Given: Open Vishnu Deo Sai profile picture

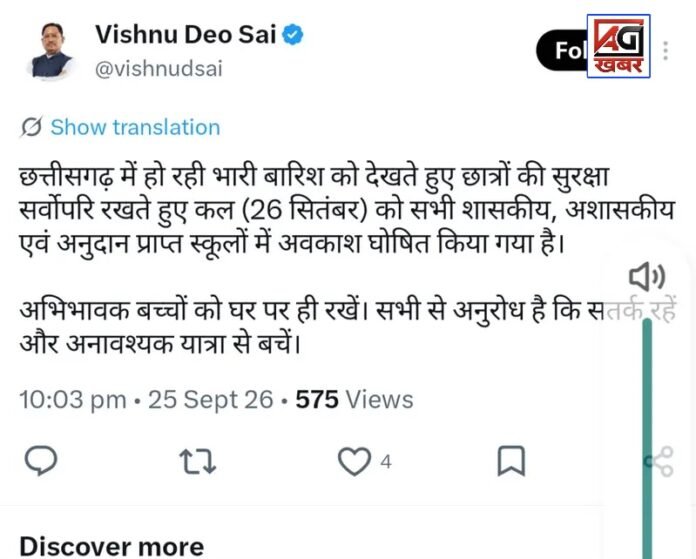Looking at the screenshot, I should pyautogui.click(x=51, y=51).
